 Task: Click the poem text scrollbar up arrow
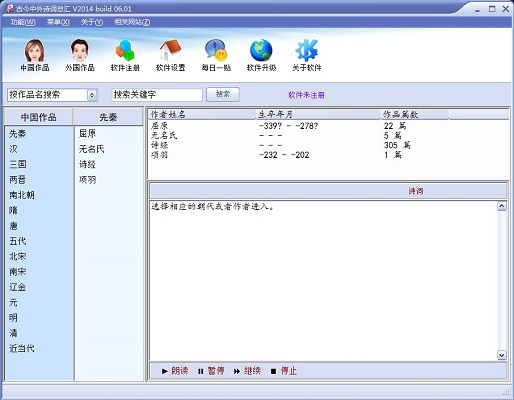click(x=502, y=206)
